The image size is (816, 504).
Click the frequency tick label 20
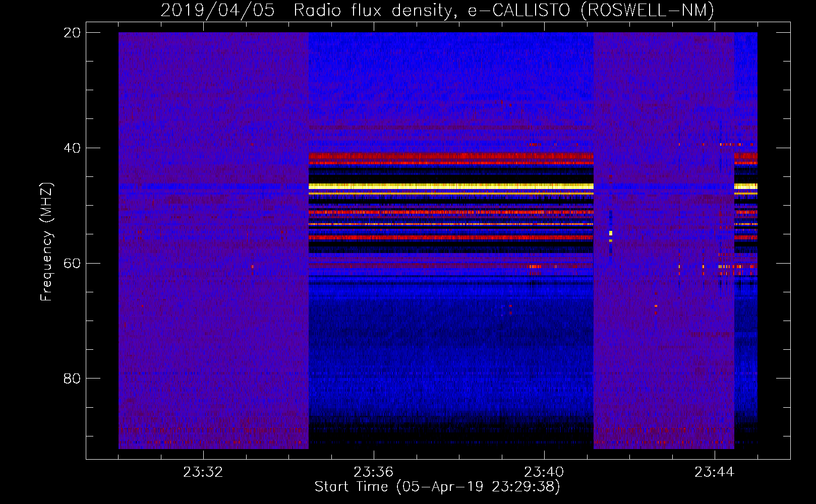72,33
